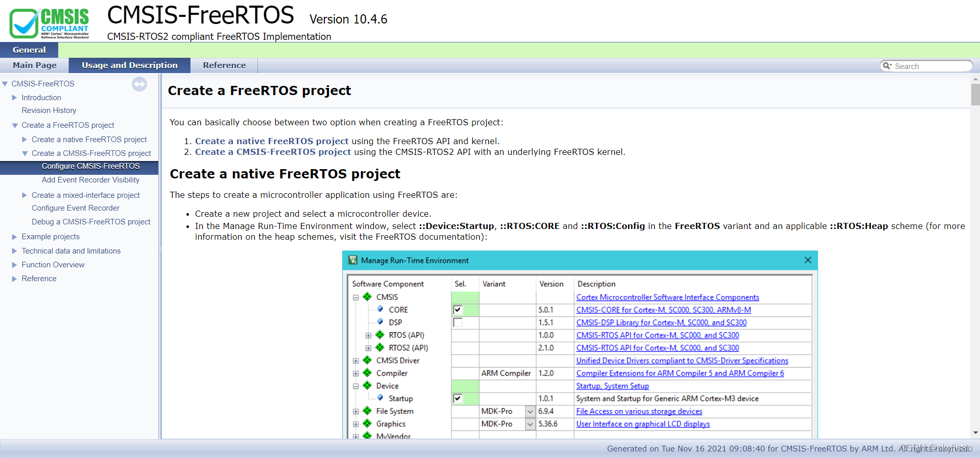Open File Access on various storage devices link
Screen dimensions: 980x458
[639, 411]
